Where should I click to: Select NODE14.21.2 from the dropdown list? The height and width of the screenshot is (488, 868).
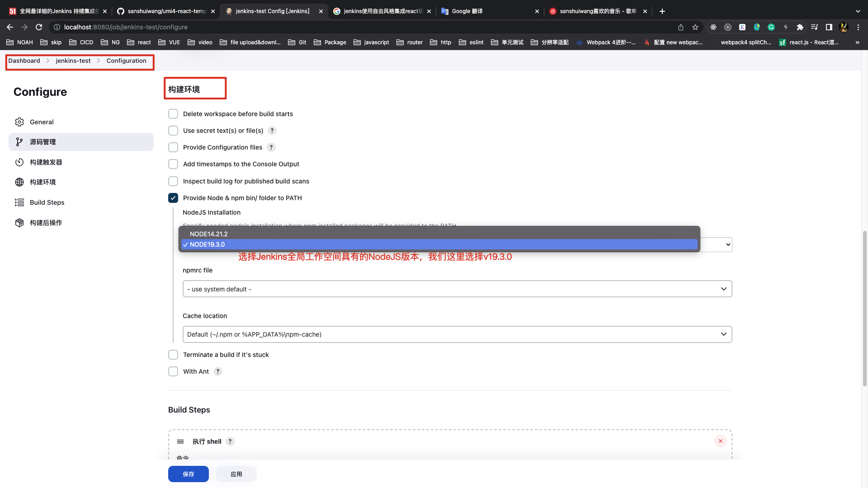[208, 234]
